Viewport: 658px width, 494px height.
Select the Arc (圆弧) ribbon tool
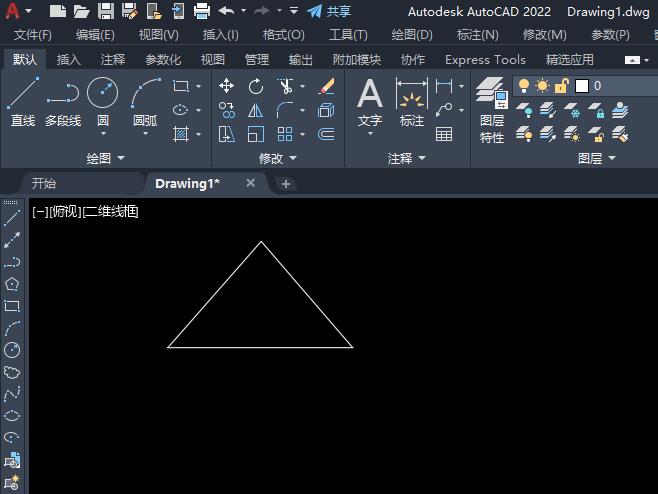point(145,101)
